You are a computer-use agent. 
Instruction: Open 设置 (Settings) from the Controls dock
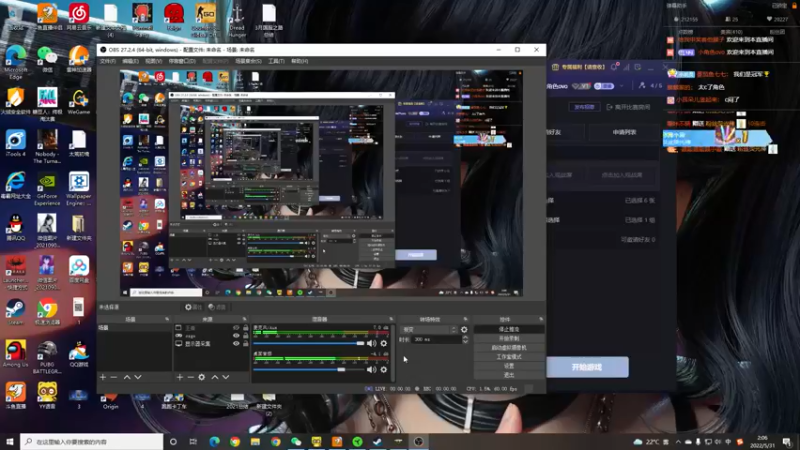[x=509, y=366]
